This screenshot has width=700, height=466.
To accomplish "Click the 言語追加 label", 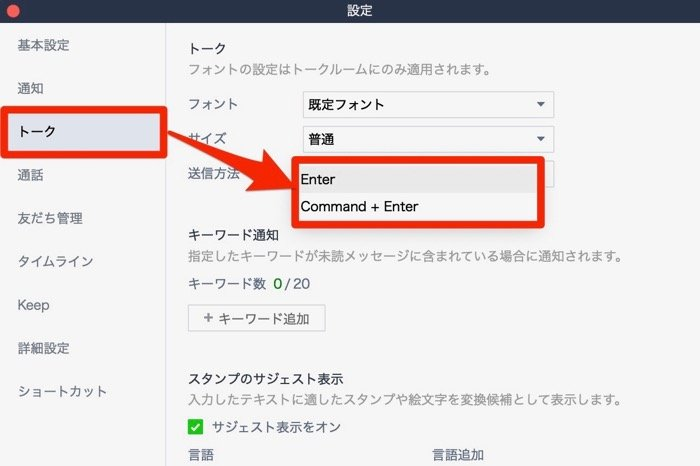I will pos(458,455).
